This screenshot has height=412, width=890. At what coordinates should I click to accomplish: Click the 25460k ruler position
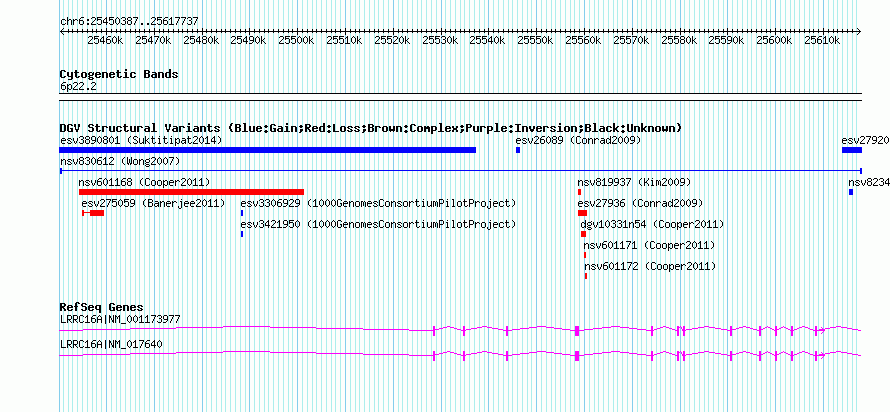coord(105,41)
